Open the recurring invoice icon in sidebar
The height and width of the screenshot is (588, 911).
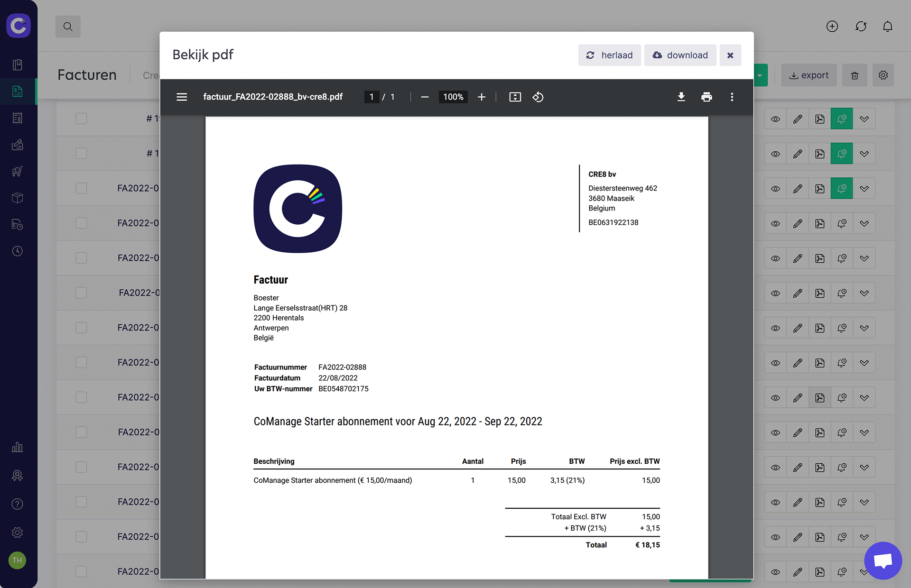tap(18, 224)
